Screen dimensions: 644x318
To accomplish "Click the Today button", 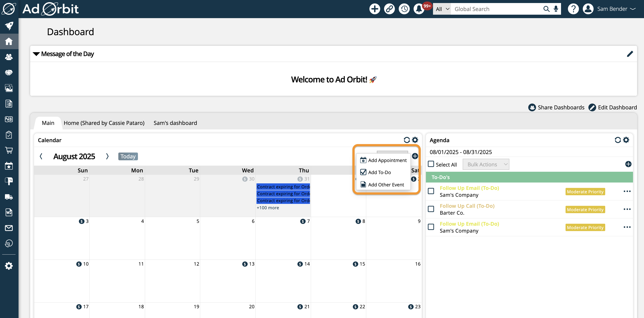I will (x=128, y=156).
